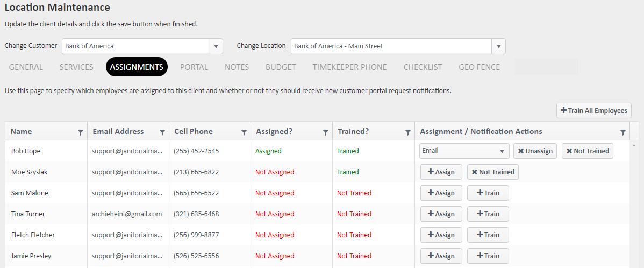Unassign Bob Hope from this location

pos(535,151)
